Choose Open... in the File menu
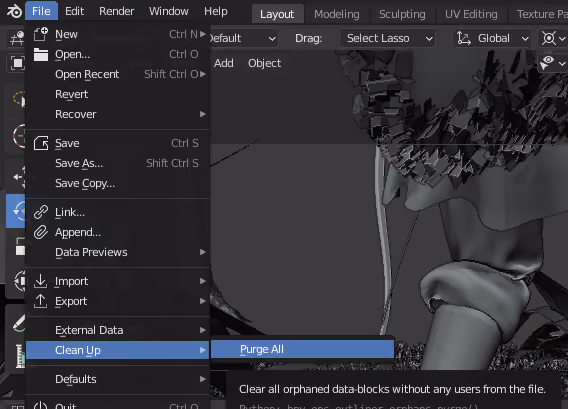This screenshot has height=409, width=568. (x=118, y=54)
